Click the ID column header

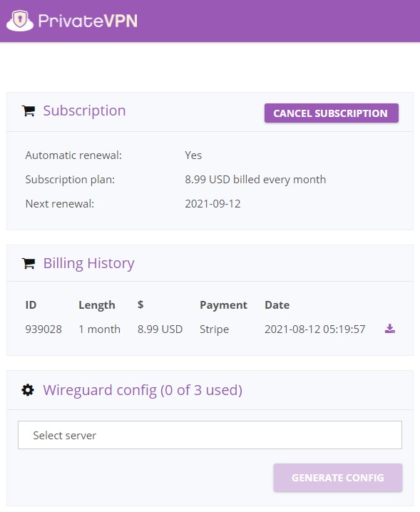pyautogui.click(x=31, y=304)
